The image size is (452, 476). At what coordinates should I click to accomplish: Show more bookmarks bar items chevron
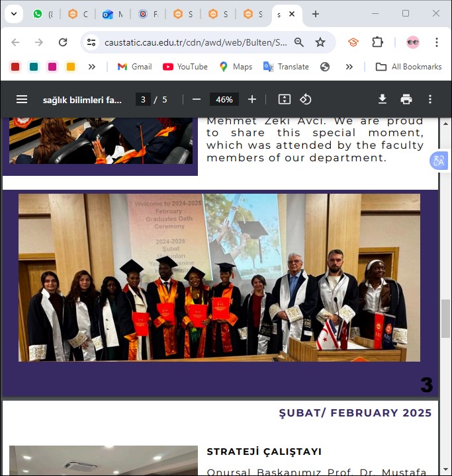pyautogui.click(x=349, y=67)
